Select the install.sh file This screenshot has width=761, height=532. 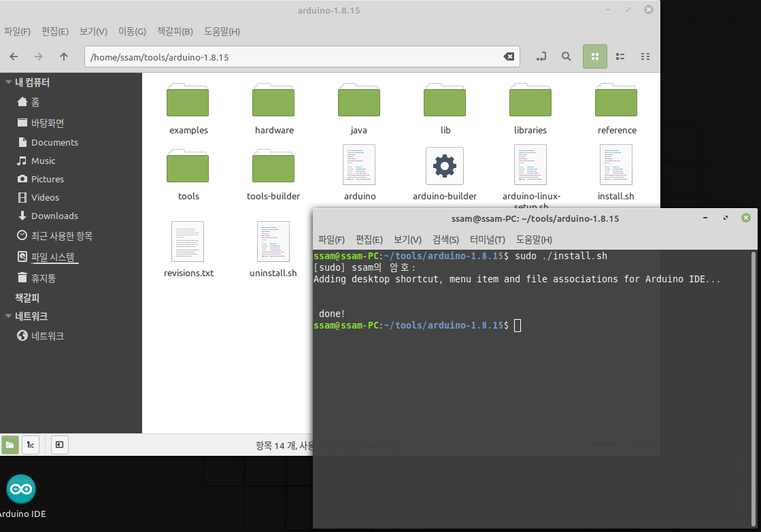616,172
